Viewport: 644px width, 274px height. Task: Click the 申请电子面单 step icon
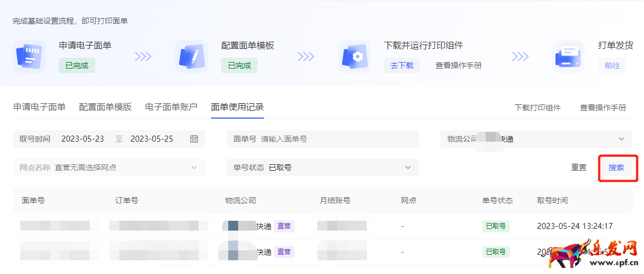coord(29,57)
